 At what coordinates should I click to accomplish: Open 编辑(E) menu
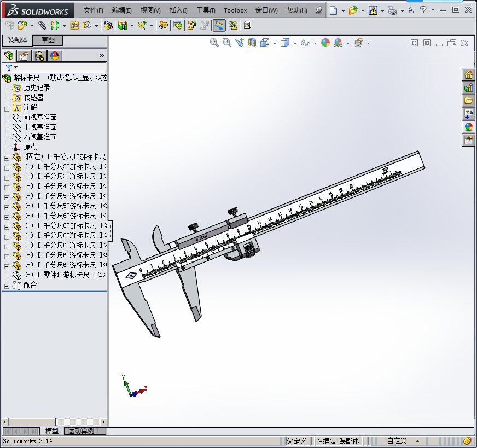click(x=121, y=10)
